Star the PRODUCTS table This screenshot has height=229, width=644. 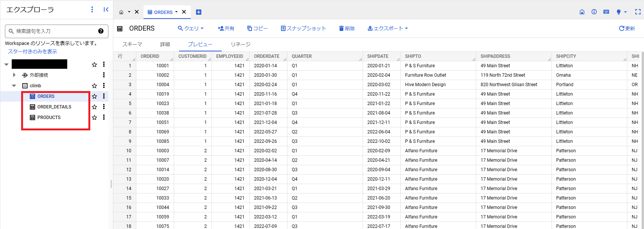[x=94, y=118]
